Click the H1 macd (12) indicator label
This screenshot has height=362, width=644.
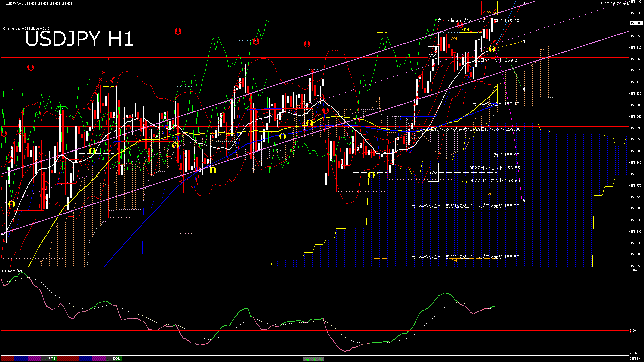[x=12, y=271]
